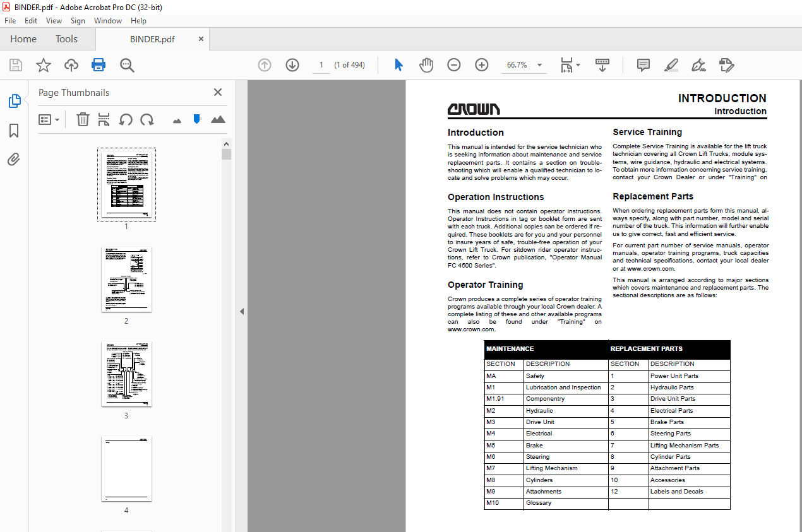This screenshot has height=532, width=802.
Task: Select the Highlight text tool
Action: [671, 65]
